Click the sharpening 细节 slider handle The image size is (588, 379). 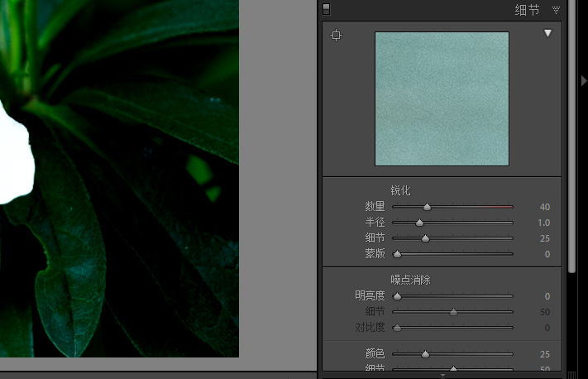point(425,238)
